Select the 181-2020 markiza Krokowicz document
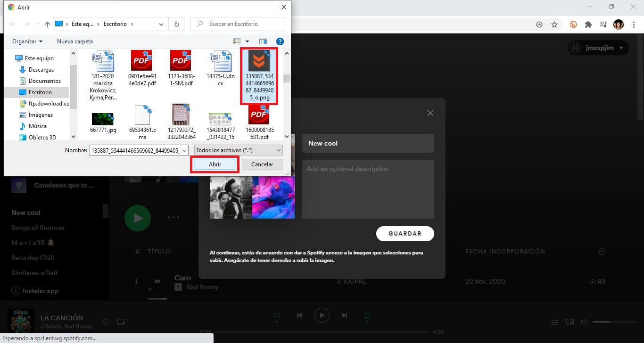Image resolution: width=644 pixels, height=343 pixels. (x=102, y=75)
